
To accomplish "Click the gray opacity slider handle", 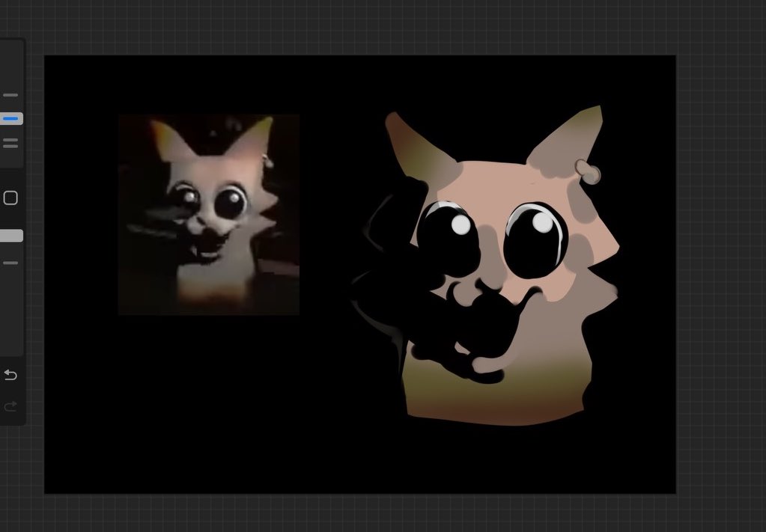I will (10, 236).
